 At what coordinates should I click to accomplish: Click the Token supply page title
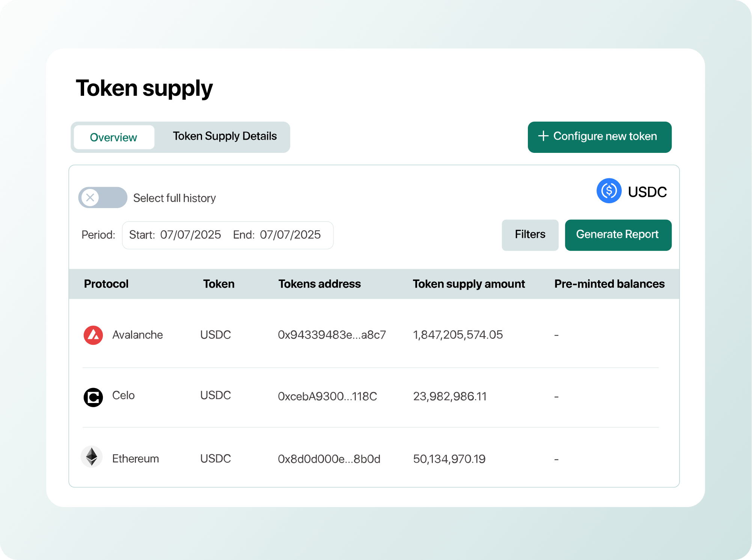coord(144,89)
